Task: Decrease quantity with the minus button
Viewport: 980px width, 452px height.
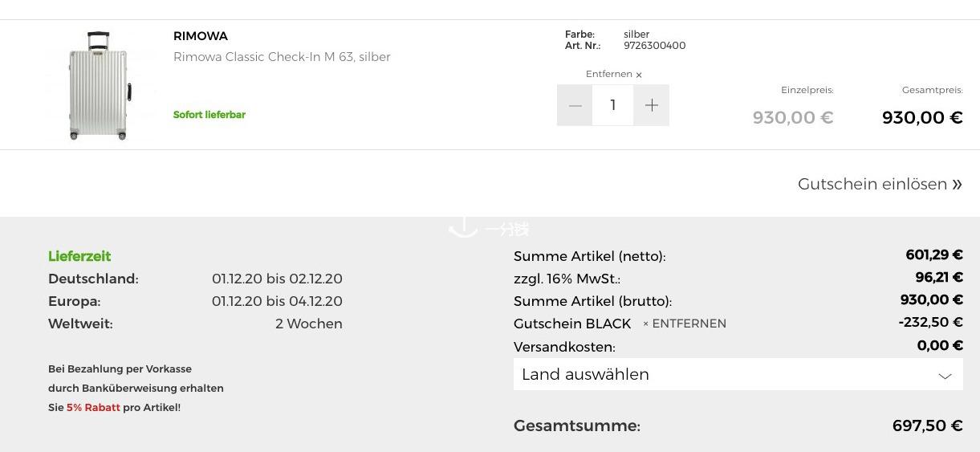Action: (x=575, y=105)
